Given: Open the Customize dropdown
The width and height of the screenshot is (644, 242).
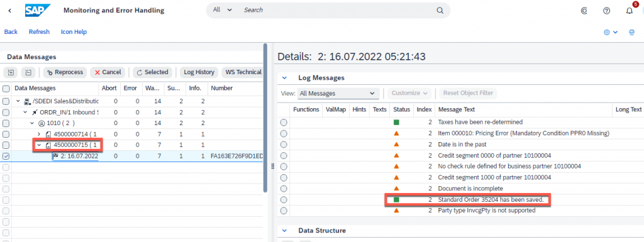Looking at the screenshot, I should click(410, 94).
